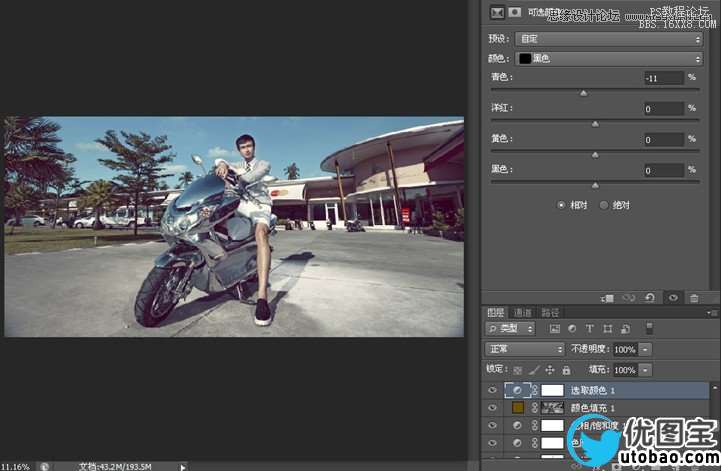Image resolution: width=722 pixels, height=471 pixels.
Task: Click the 颜色填充 1 brown color swatch
Action: pyautogui.click(x=518, y=407)
